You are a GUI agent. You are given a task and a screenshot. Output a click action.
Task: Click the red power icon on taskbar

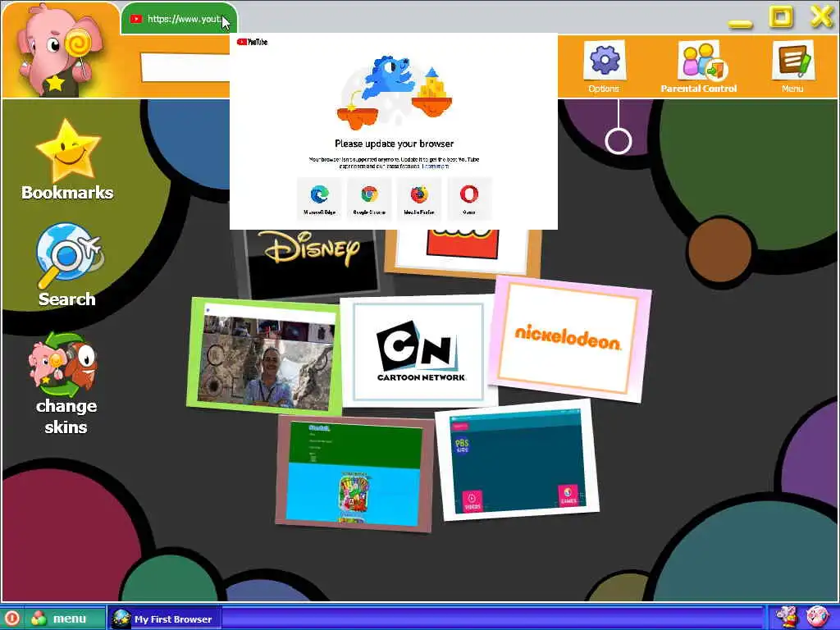[x=11, y=619]
